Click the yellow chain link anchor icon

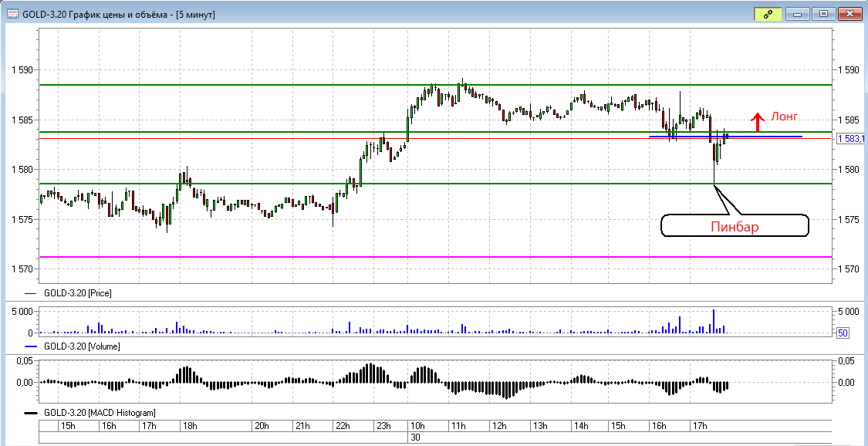(768, 15)
